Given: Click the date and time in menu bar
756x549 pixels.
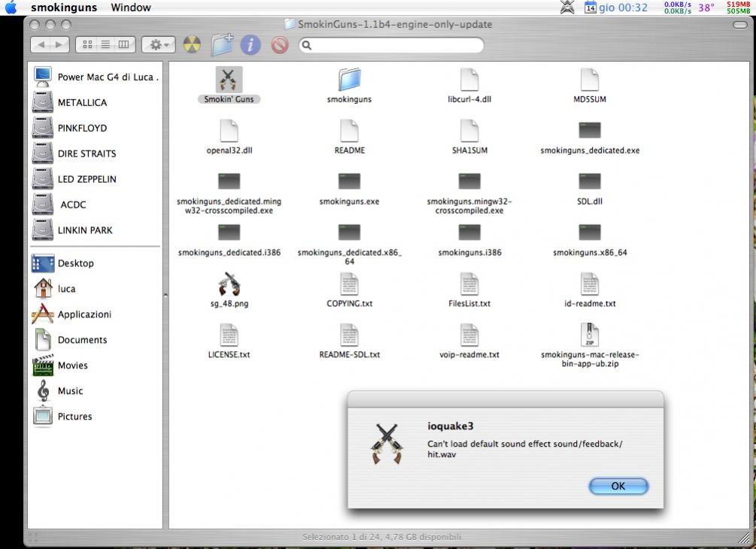Looking at the screenshot, I should pos(622,8).
